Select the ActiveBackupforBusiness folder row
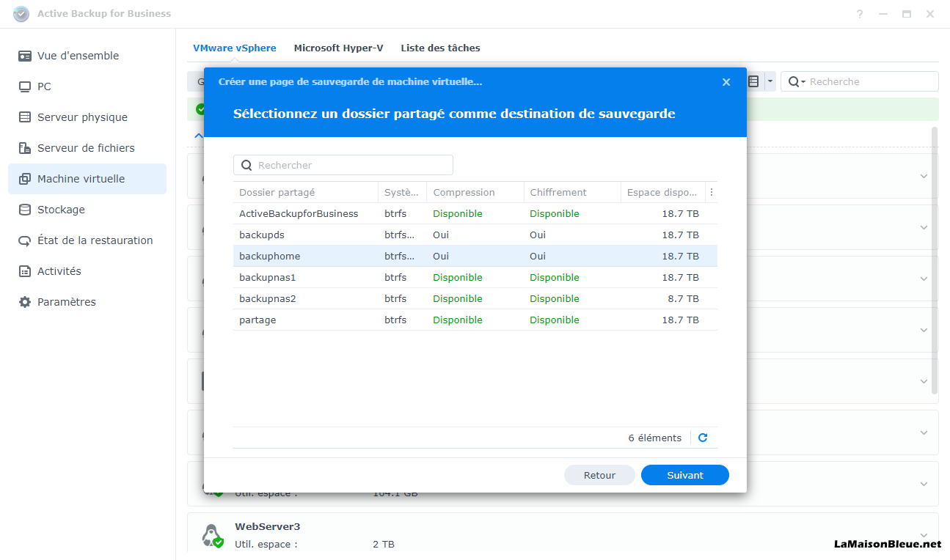The width and height of the screenshot is (950, 560). click(475, 213)
